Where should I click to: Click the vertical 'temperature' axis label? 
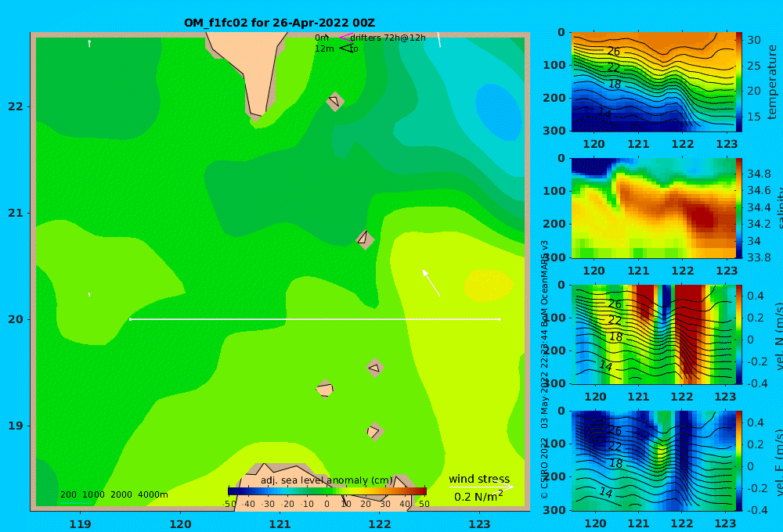[x=772, y=82]
